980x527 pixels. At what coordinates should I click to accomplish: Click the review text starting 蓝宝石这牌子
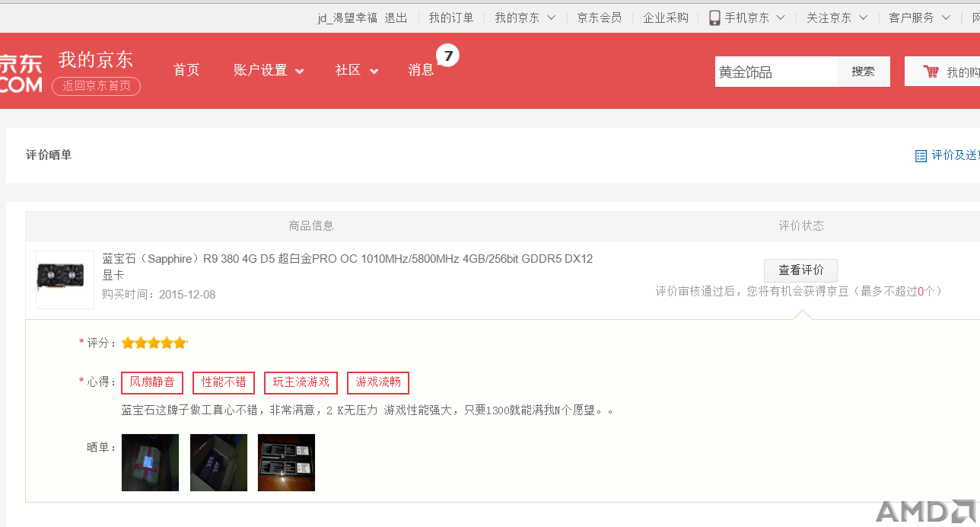coord(367,410)
